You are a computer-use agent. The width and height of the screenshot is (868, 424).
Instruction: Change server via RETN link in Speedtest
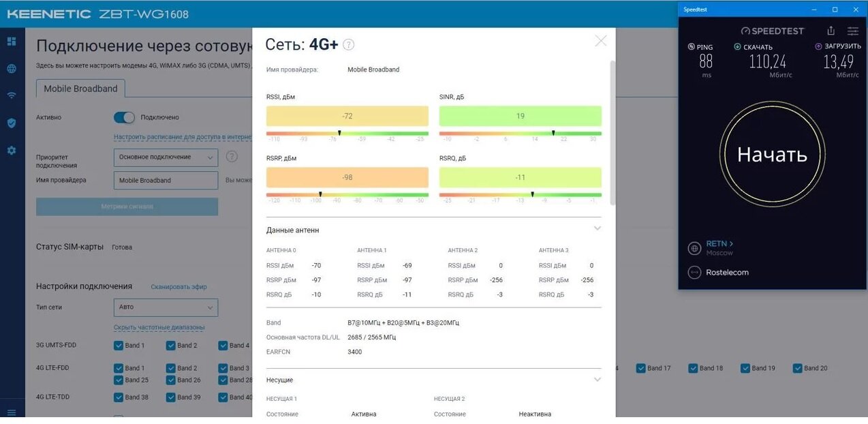coord(719,243)
